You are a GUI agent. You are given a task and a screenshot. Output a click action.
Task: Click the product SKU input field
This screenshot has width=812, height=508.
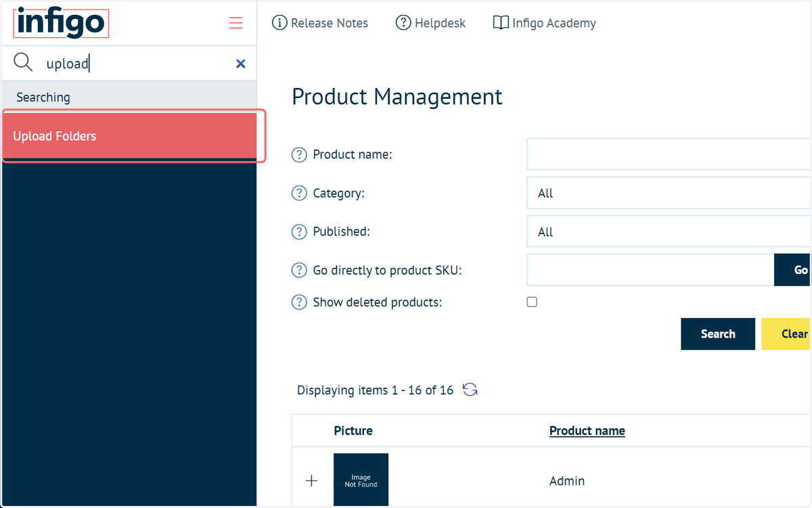click(x=650, y=270)
